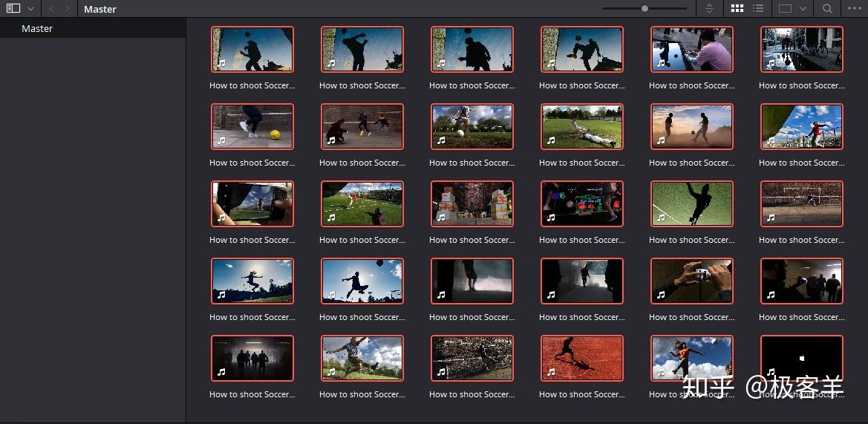Select hands holding camera clip
The image size is (868, 424).
692,281
